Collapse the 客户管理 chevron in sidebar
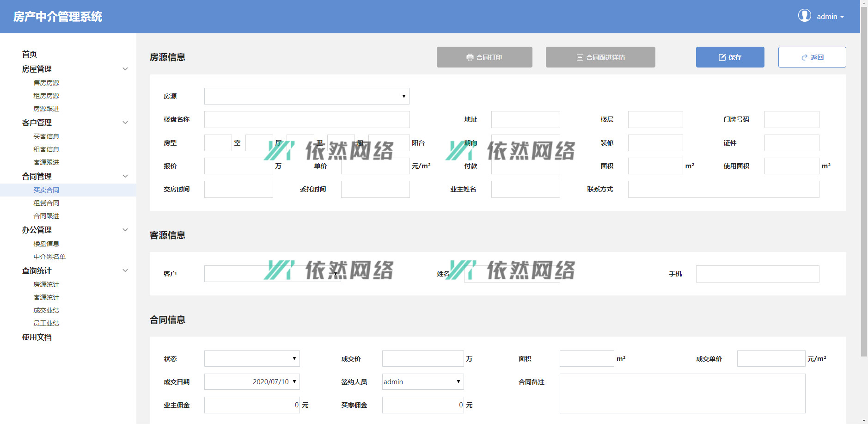868x424 pixels. pyautogui.click(x=125, y=123)
